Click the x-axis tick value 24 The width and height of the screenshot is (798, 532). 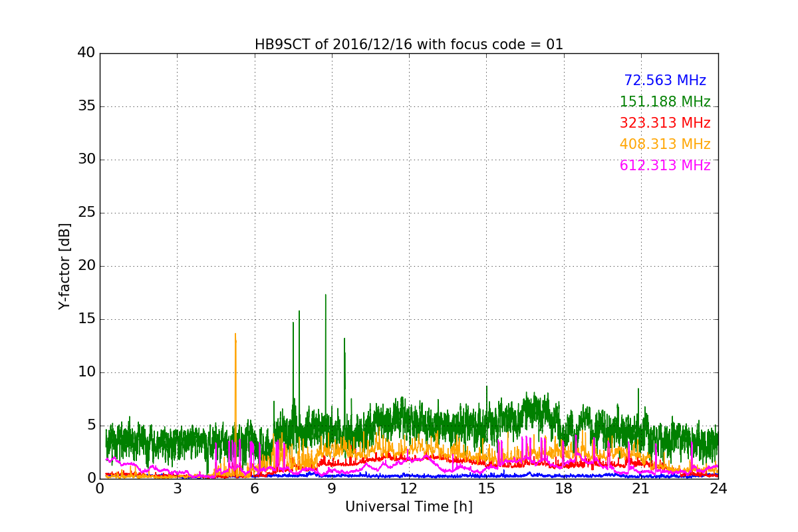click(718, 489)
